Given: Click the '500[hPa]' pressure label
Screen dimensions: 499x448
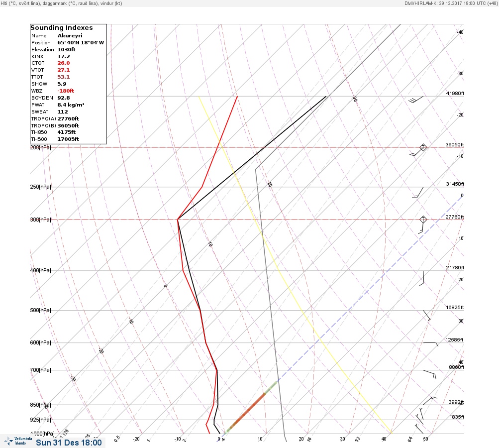Looking at the screenshot, I should pos(40,310).
